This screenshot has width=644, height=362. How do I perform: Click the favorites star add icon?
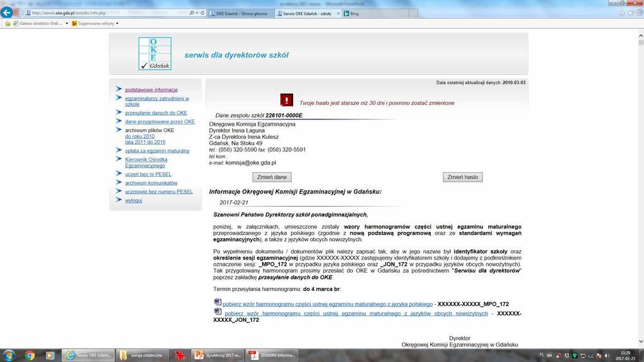click(8, 23)
